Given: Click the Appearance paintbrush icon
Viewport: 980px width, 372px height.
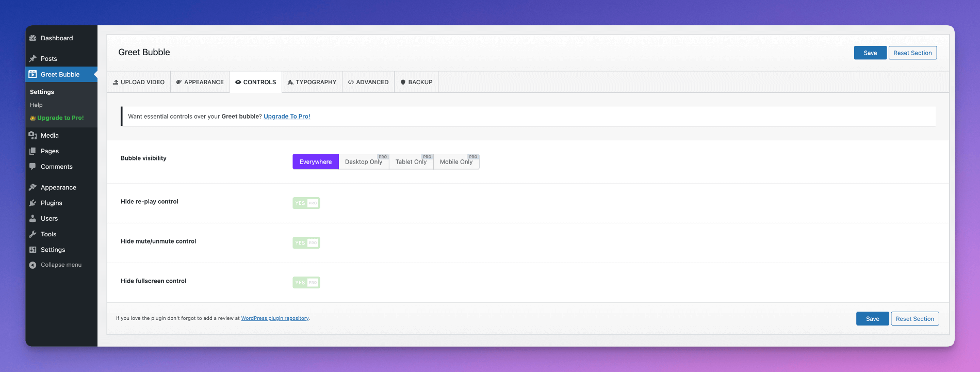Looking at the screenshot, I should point(33,187).
